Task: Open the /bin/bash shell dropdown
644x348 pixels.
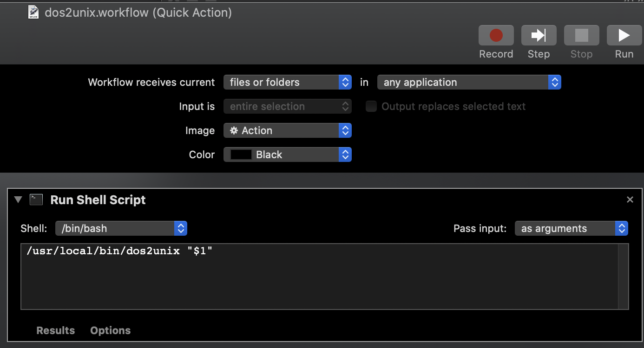Action: coord(121,228)
